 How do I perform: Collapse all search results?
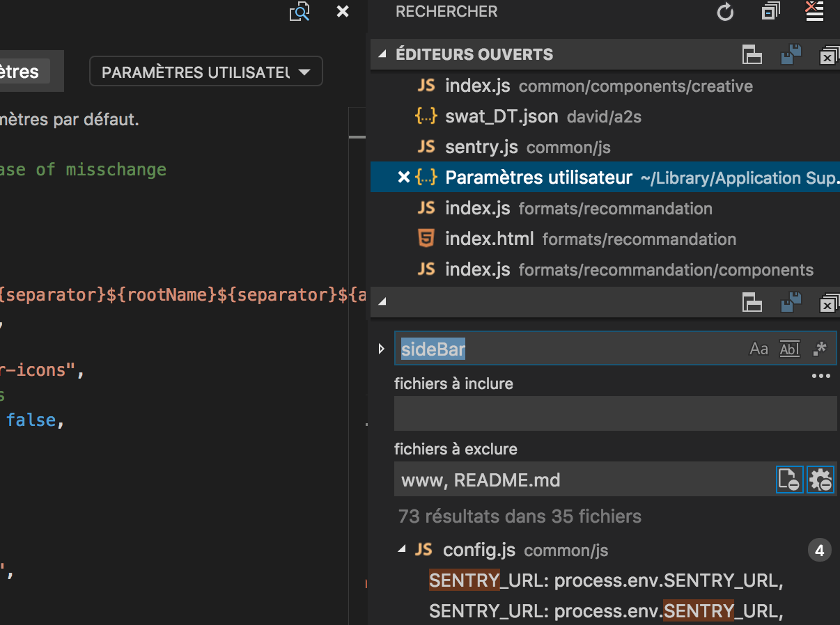point(770,12)
